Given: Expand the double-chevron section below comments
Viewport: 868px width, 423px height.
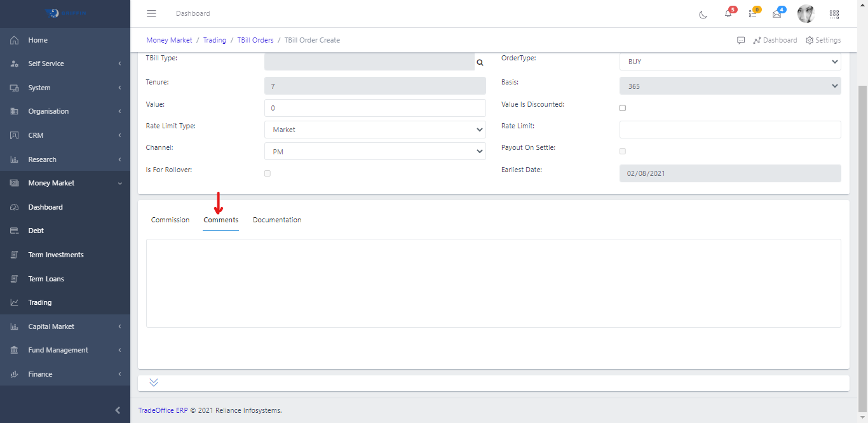Looking at the screenshot, I should click(154, 382).
